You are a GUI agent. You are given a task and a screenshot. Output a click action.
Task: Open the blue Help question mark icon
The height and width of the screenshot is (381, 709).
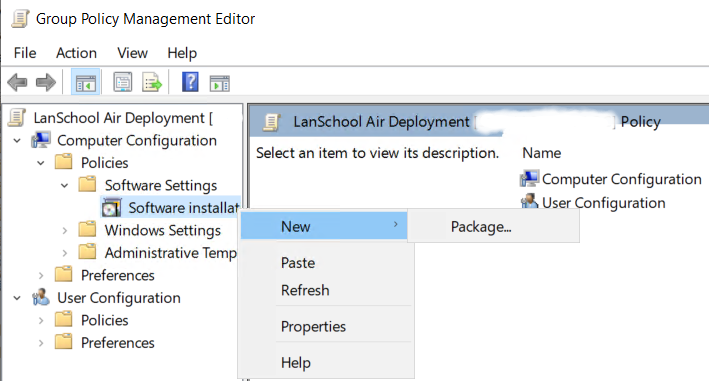tap(190, 82)
